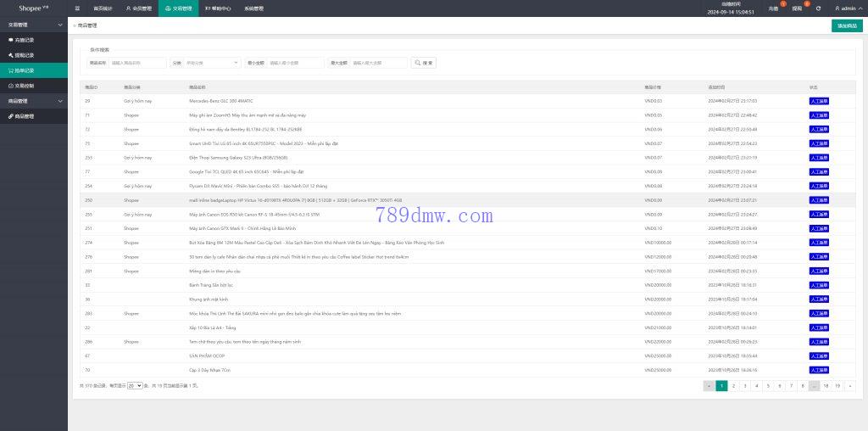
Task: Click the green 添加商品 button
Action: tap(846, 25)
